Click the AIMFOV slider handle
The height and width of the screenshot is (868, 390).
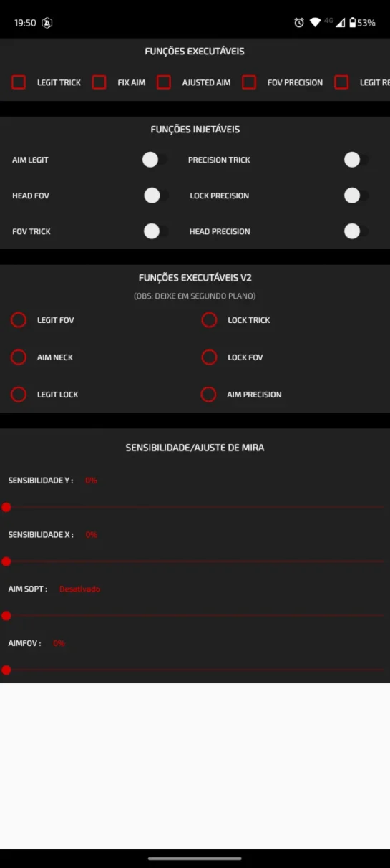[6, 670]
